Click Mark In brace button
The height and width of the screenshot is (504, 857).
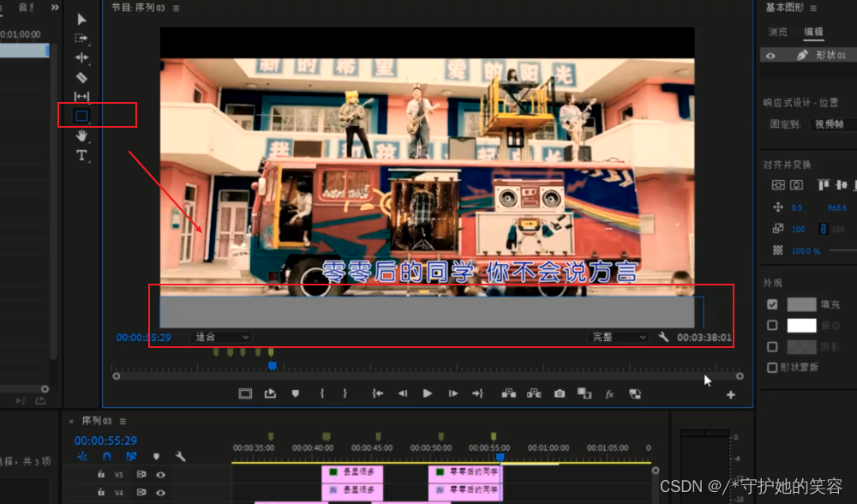pos(322,393)
